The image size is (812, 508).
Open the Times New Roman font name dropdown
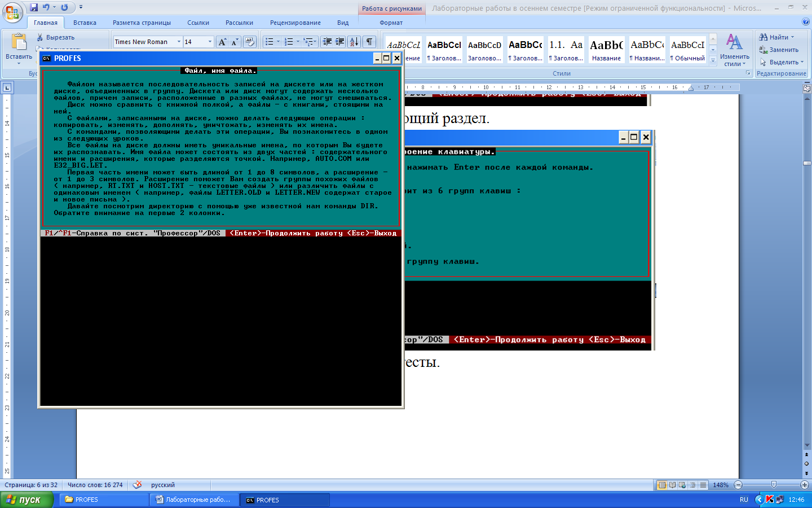(x=179, y=42)
